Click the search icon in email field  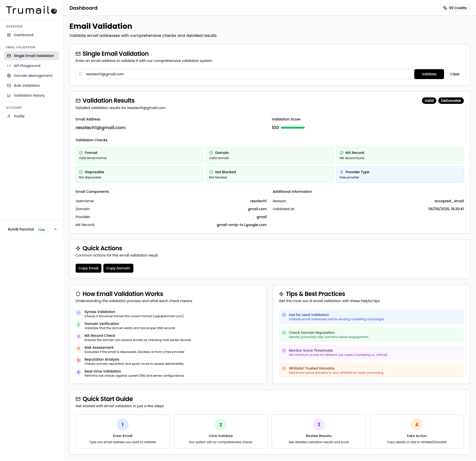81,74
